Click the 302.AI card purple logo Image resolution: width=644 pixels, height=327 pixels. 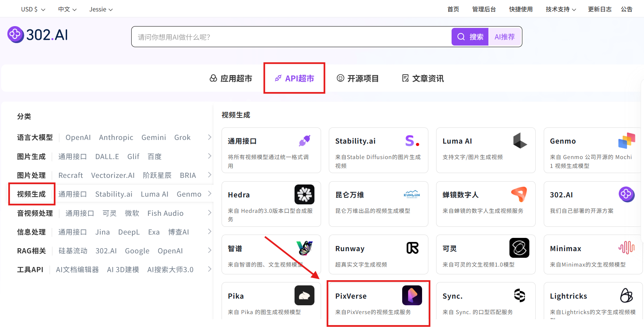[x=627, y=194]
